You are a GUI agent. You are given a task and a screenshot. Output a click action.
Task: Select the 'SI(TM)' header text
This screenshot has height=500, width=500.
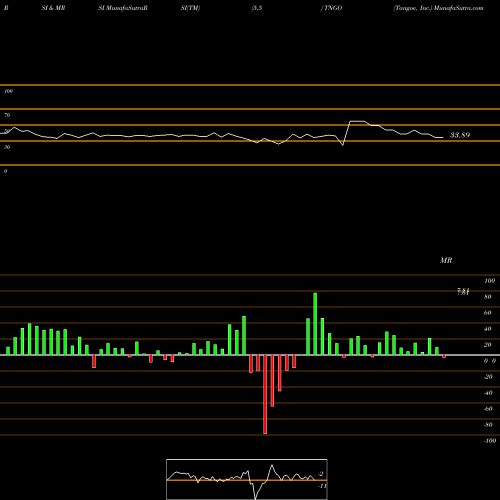[x=190, y=8]
